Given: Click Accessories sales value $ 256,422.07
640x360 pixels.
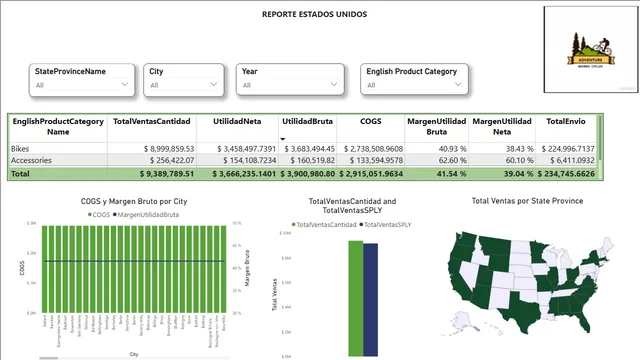Looking at the screenshot, I should 172,160.
